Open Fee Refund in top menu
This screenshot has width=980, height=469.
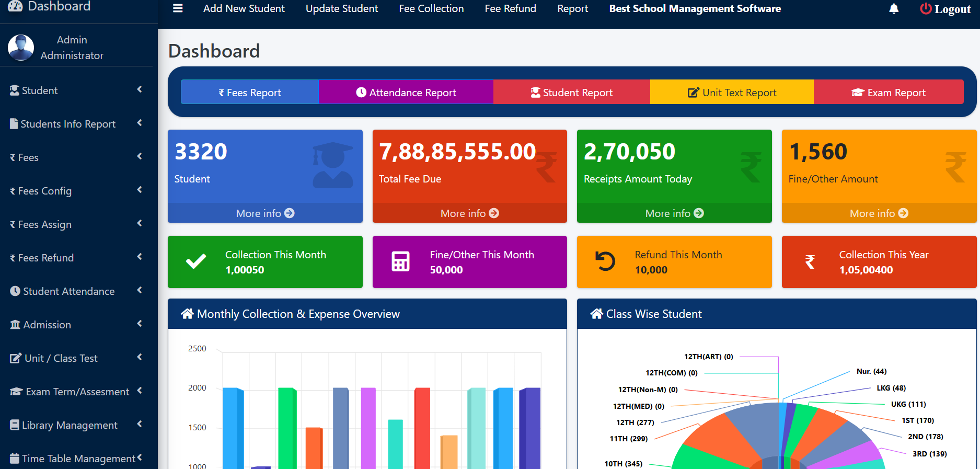pyautogui.click(x=511, y=9)
